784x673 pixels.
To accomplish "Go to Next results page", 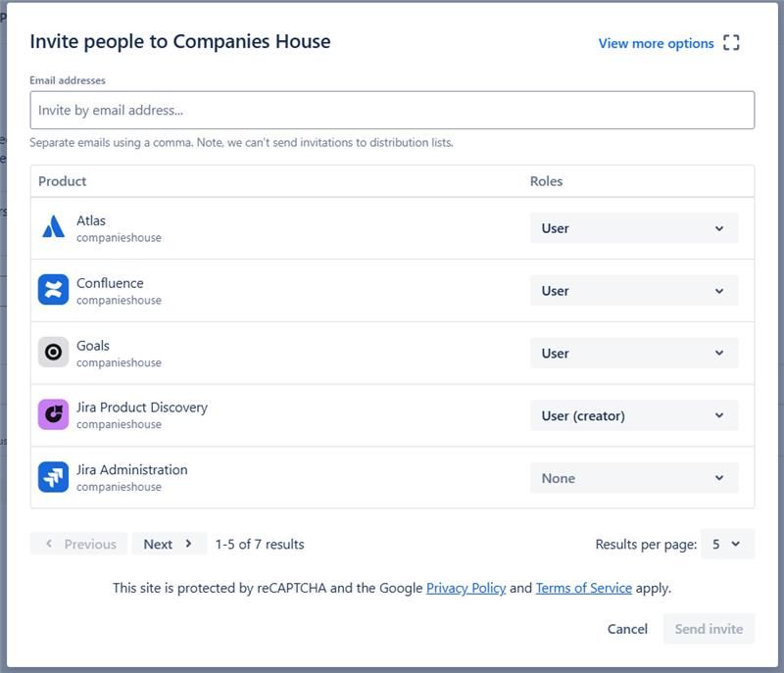I will [169, 544].
